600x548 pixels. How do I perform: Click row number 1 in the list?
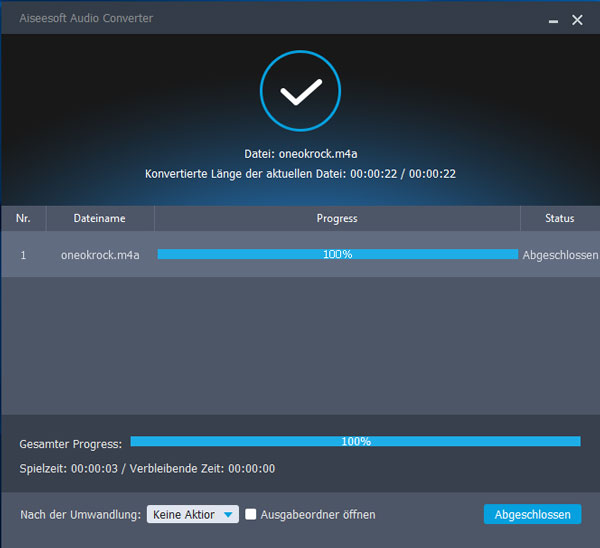coord(23,255)
